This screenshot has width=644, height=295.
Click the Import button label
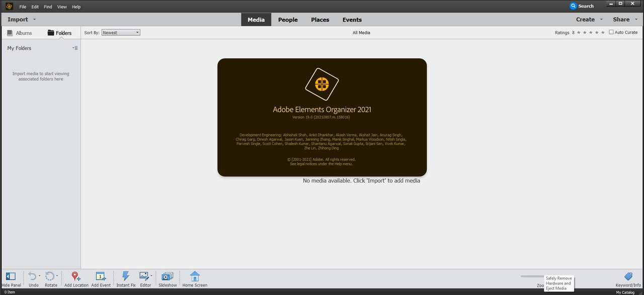18,20
